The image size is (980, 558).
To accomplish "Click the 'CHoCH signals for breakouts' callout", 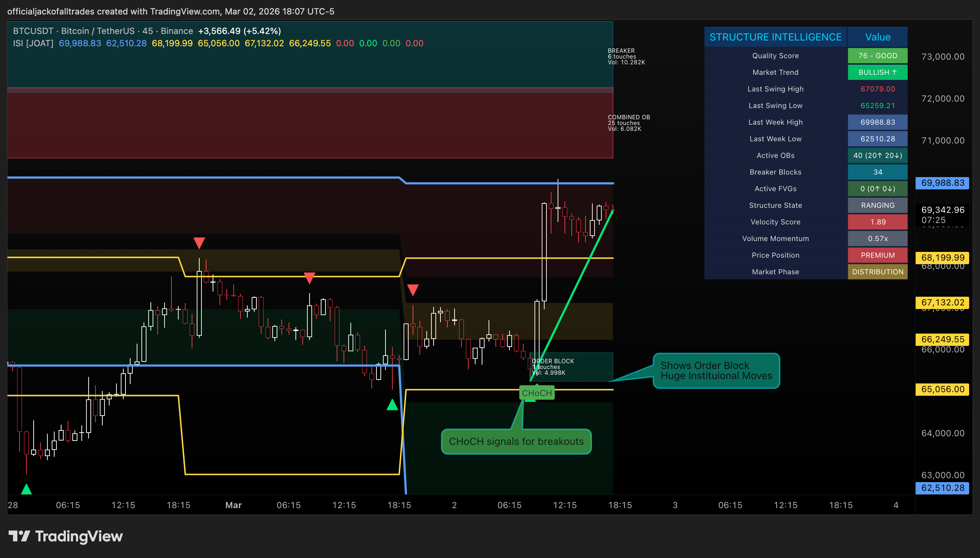I will pyautogui.click(x=516, y=442).
